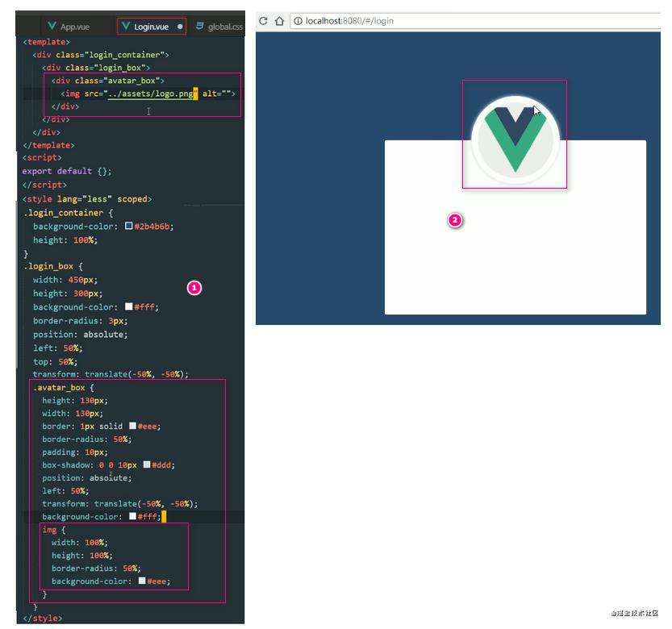Click the 'img {' nested selector line
Viewport: 672px width, 629px height.
pyautogui.click(x=54, y=530)
